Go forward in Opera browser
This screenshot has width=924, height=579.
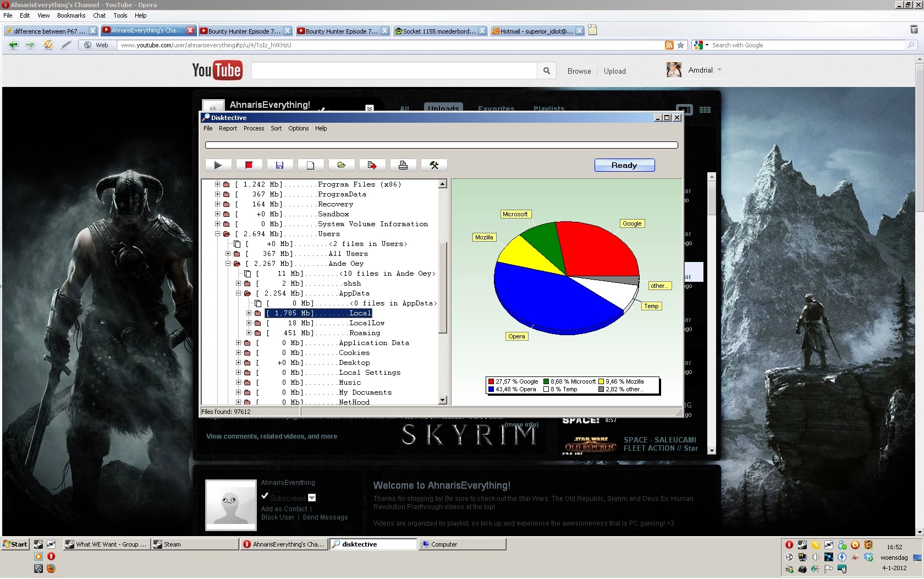pos(30,45)
